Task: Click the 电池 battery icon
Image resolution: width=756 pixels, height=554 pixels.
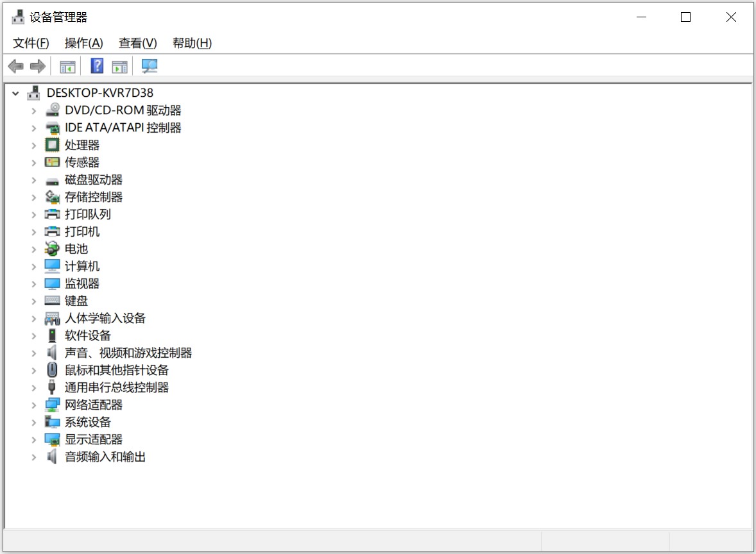Action: (x=52, y=249)
